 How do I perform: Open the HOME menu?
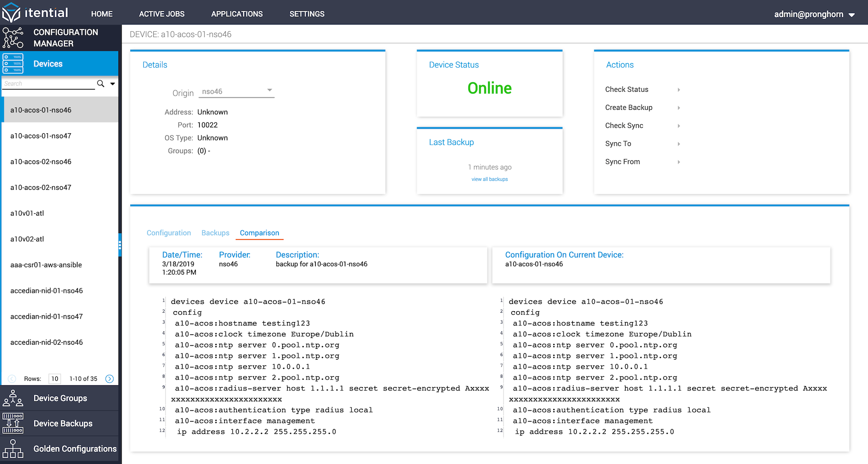pyautogui.click(x=102, y=14)
